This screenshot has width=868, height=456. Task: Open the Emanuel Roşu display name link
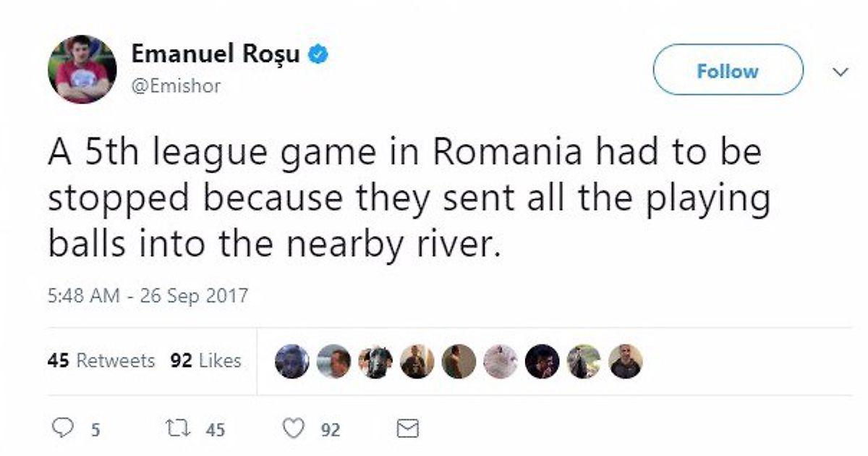tap(216, 54)
